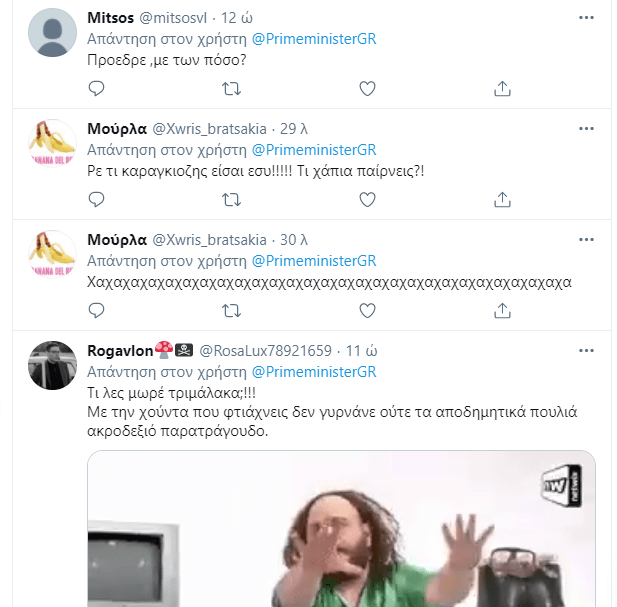The height and width of the screenshot is (607, 617).
Task: Open the @mitsosvl profile handle
Action: click(173, 18)
